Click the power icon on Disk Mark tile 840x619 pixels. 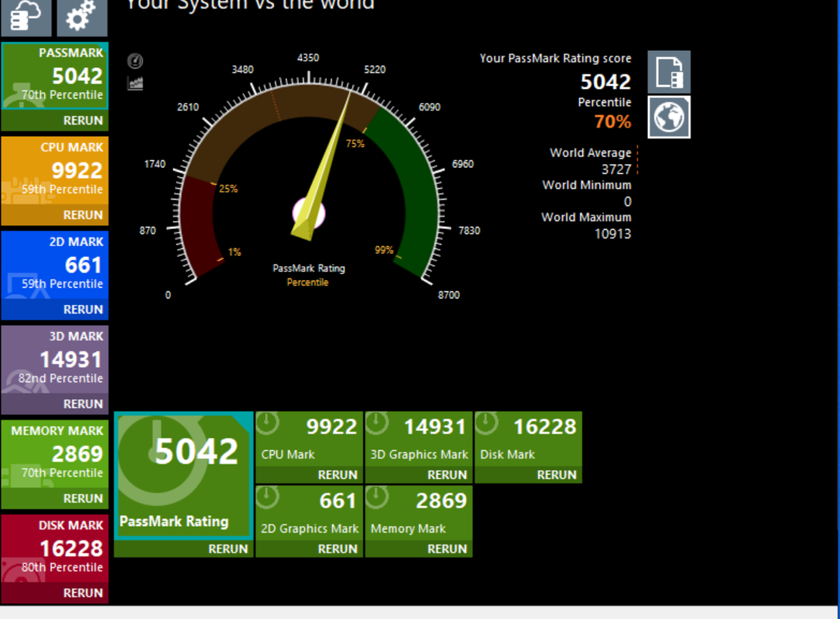(x=486, y=423)
